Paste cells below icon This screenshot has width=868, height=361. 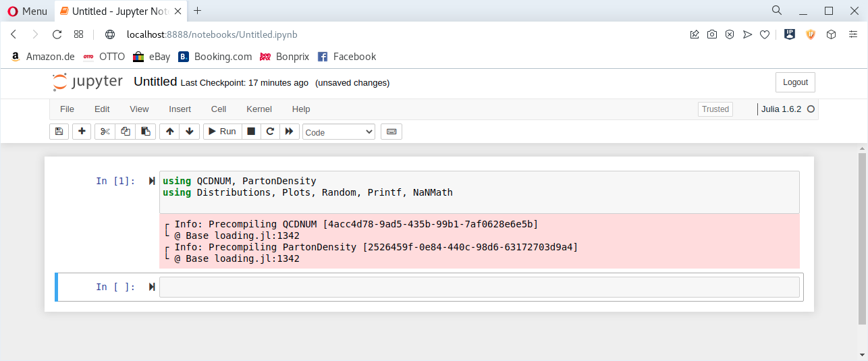(x=145, y=132)
